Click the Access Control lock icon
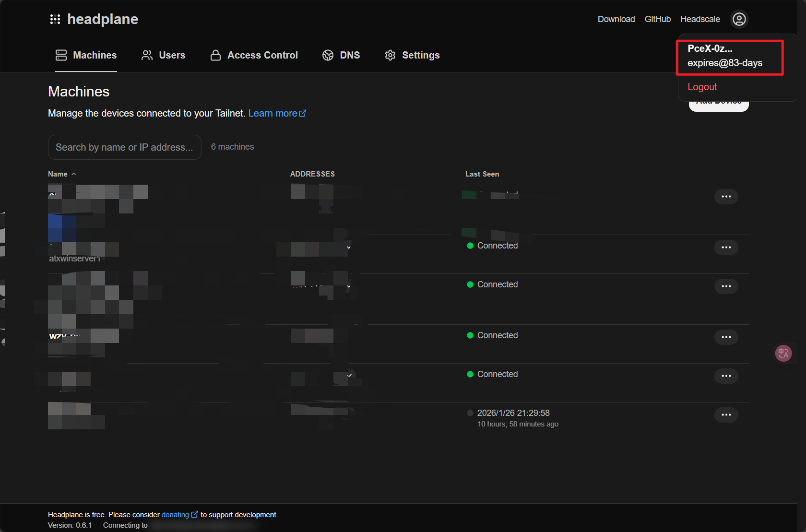 [x=215, y=55]
